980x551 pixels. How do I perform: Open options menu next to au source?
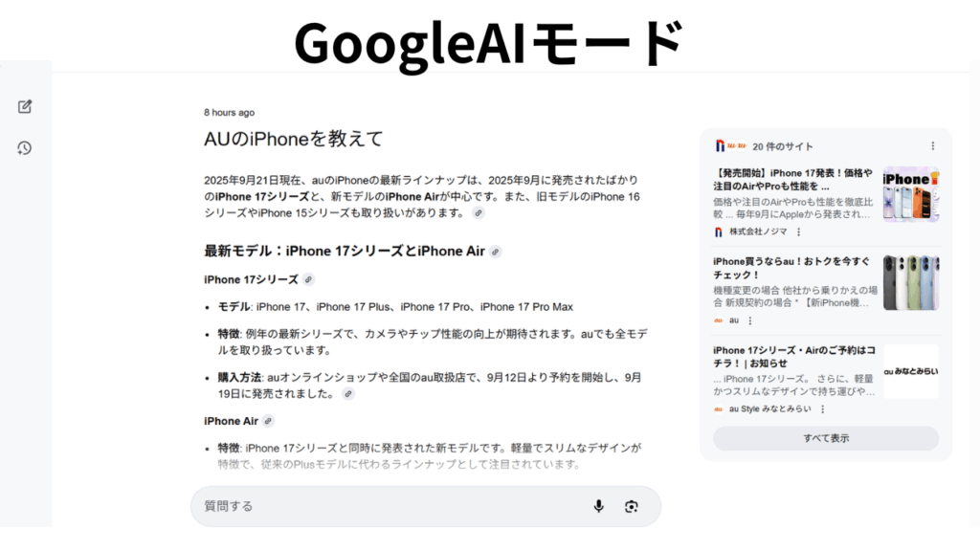pyautogui.click(x=750, y=320)
